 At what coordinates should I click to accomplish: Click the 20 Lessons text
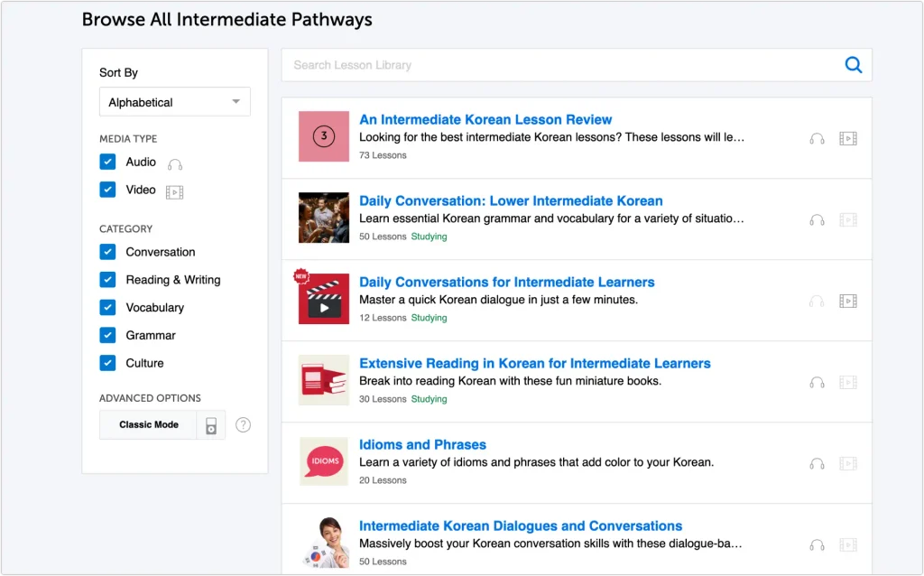383,481
